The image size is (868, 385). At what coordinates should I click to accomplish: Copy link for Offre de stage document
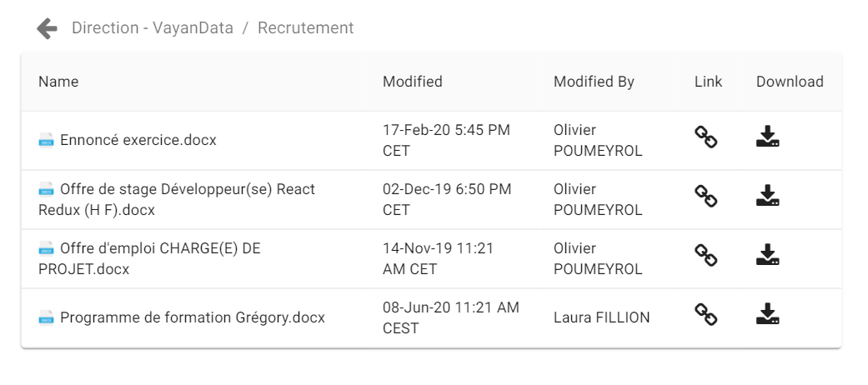coord(706,197)
